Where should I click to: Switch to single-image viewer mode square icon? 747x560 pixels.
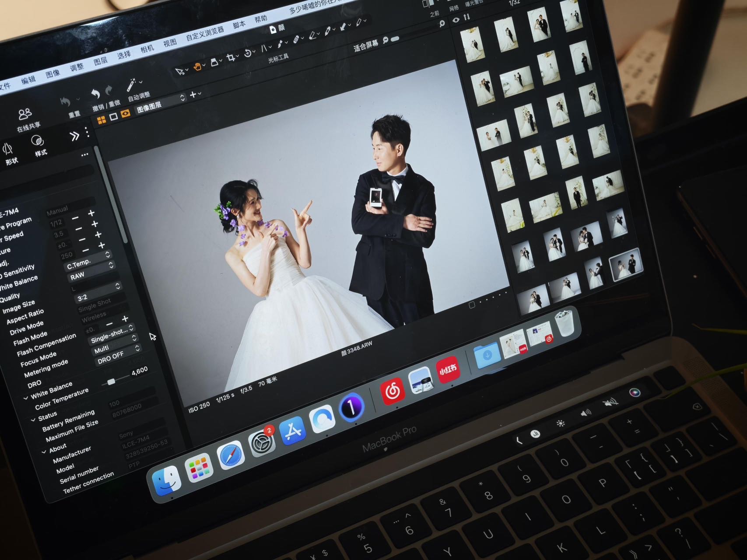(114, 117)
